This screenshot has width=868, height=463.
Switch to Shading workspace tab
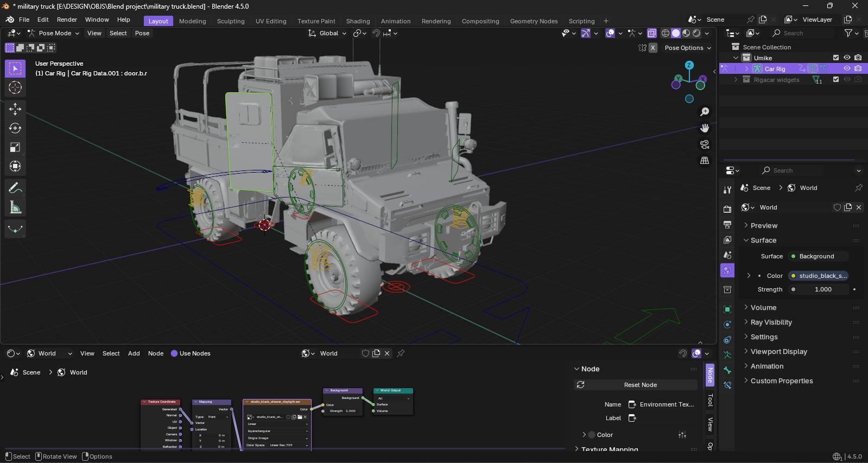coord(358,21)
